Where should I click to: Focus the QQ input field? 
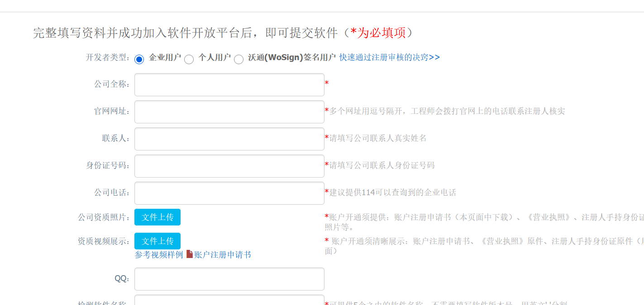click(229, 279)
